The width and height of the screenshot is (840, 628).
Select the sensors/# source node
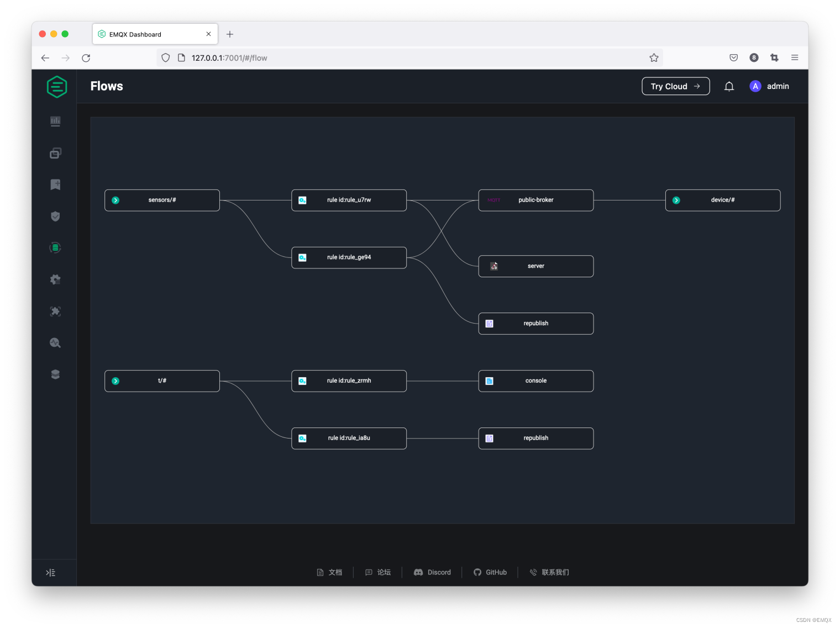coord(162,200)
